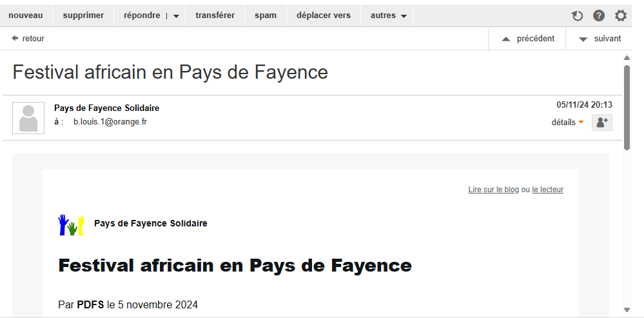The image size is (644, 318).
Task: Forward the email with transférer
Action: (215, 15)
